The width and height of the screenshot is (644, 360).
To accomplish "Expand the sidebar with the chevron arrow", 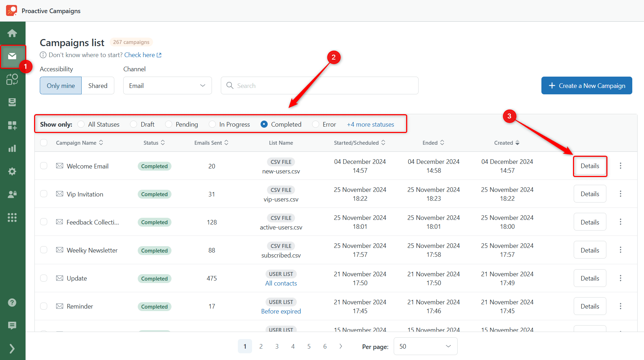I will tap(12, 349).
